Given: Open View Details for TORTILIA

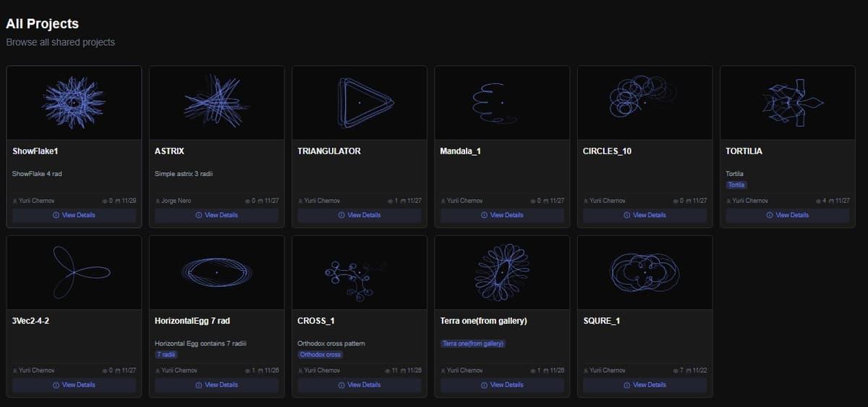Looking at the screenshot, I should click(788, 215).
